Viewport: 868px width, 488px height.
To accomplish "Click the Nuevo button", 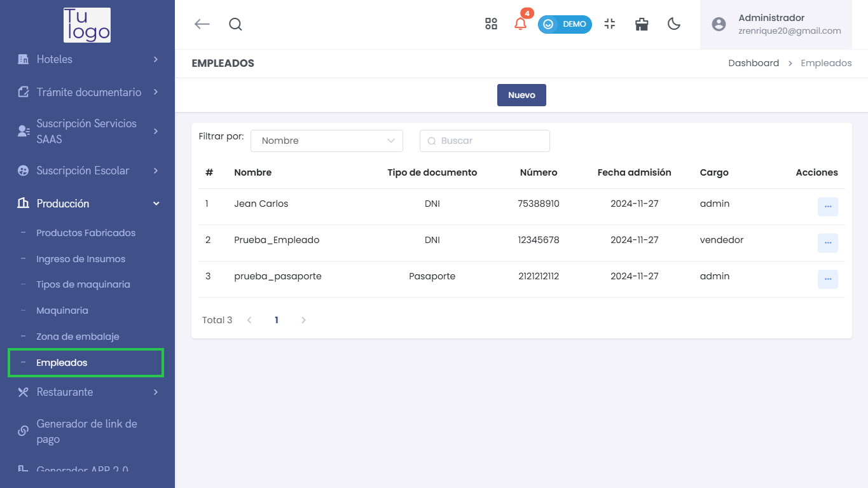I will tap(521, 95).
